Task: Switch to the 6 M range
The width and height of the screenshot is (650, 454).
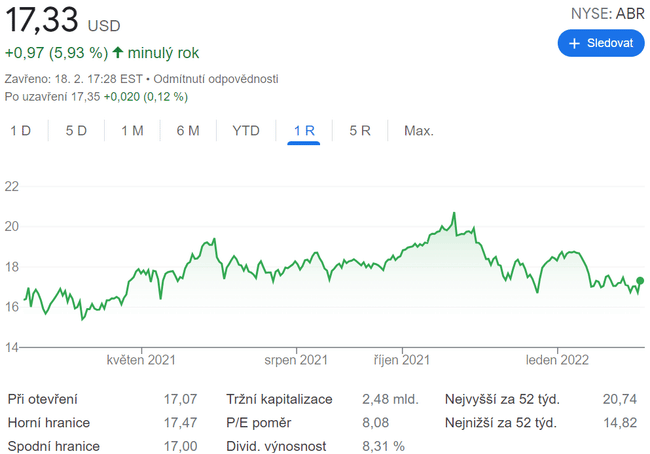Action: coord(188,131)
